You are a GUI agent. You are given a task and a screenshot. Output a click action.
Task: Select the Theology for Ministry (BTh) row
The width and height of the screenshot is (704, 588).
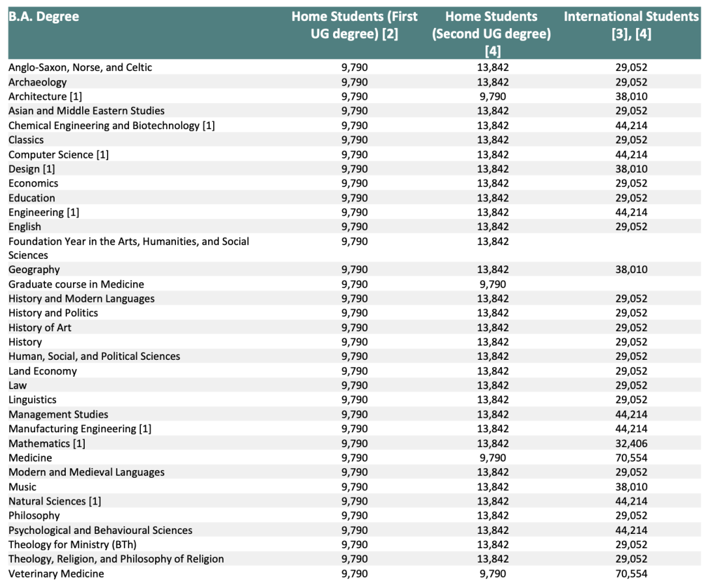354,544
